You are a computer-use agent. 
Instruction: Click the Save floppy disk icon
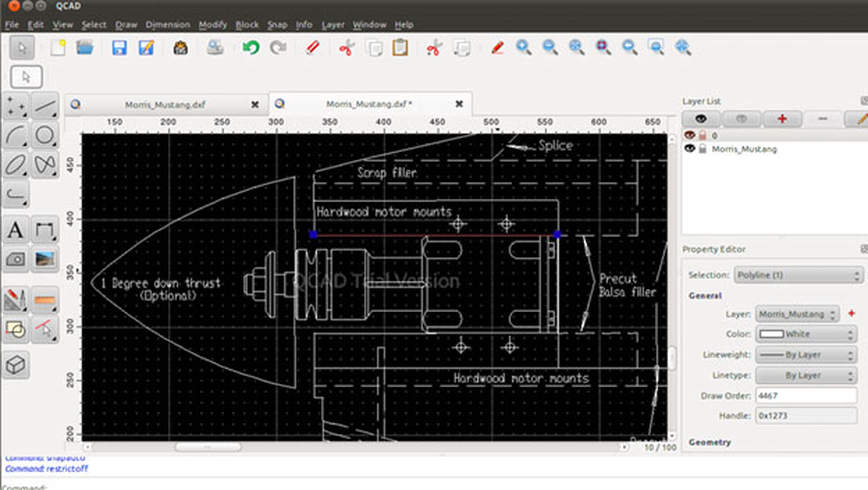click(x=119, y=48)
